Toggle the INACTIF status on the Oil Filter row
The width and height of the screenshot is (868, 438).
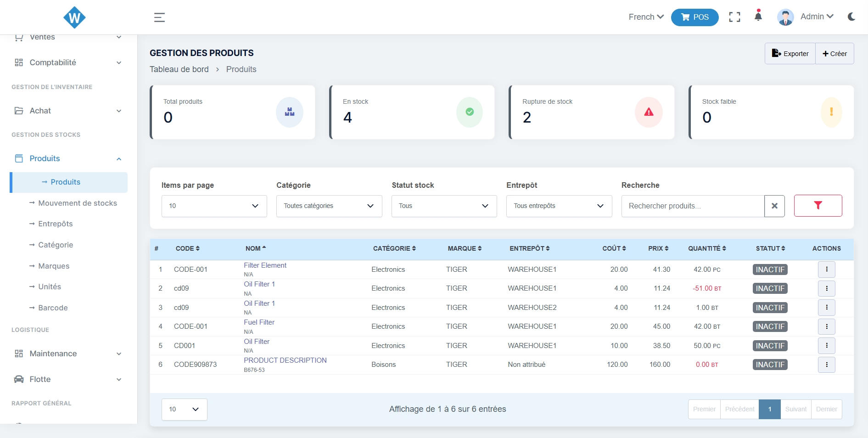[x=770, y=346]
